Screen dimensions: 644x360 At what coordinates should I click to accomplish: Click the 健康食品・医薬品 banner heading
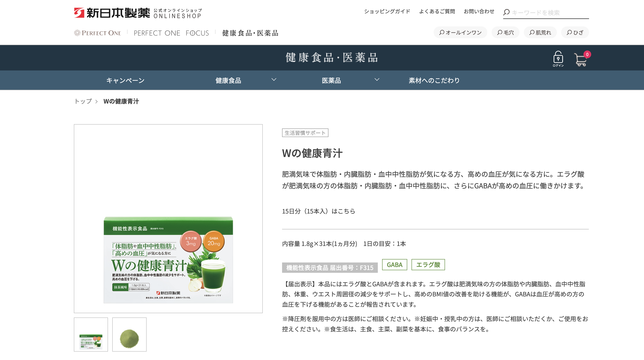(x=332, y=58)
